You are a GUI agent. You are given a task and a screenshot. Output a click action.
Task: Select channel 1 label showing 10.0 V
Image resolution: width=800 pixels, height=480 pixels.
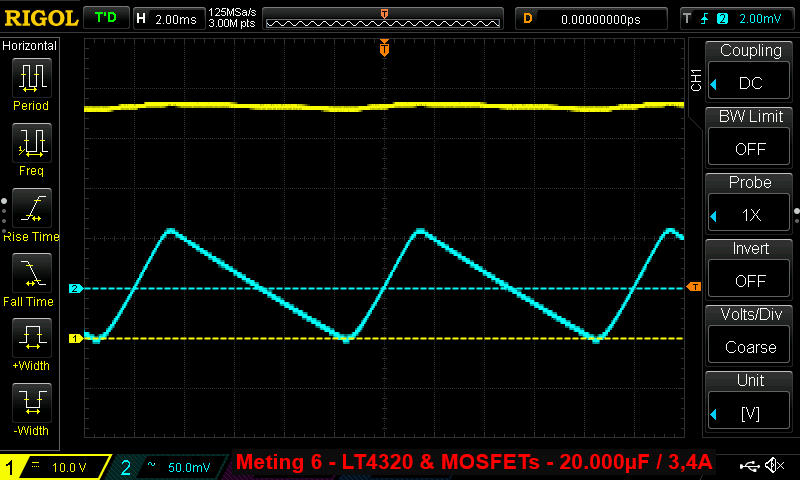click(x=55, y=467)
